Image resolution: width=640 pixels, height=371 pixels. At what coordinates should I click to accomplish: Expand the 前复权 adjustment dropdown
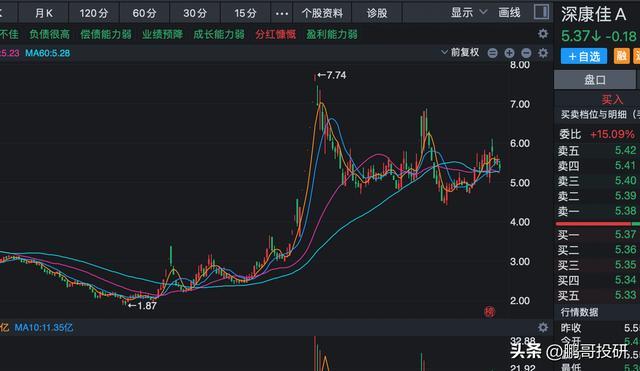tap(460, 52)
